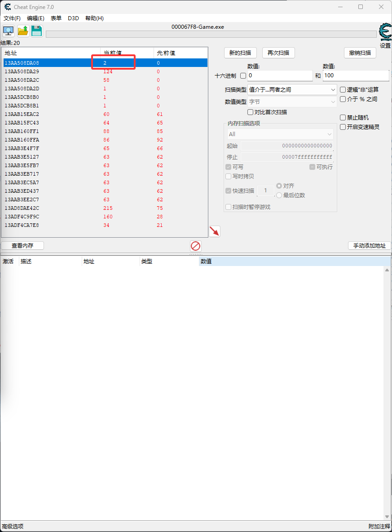Image resolution: width=392 pixels, height=532 pixels.
Task: Click the scan progress bar
Action: 211,34
